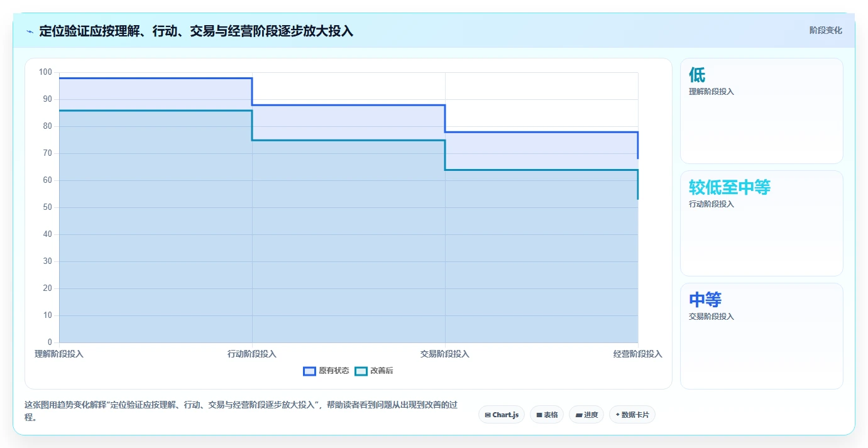The image size is (868, 448).
Task: Click the y-axis value 20
Action: [47, 288]
